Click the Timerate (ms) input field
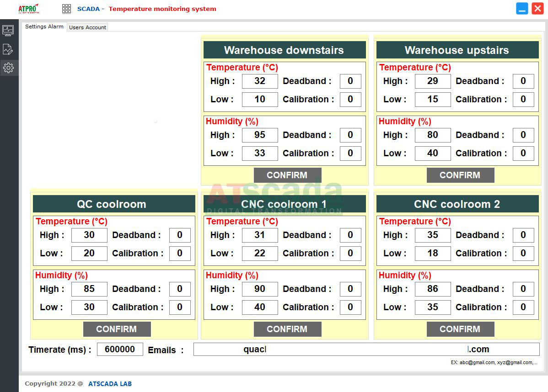 pyautogui.click(x=120, y=350)
